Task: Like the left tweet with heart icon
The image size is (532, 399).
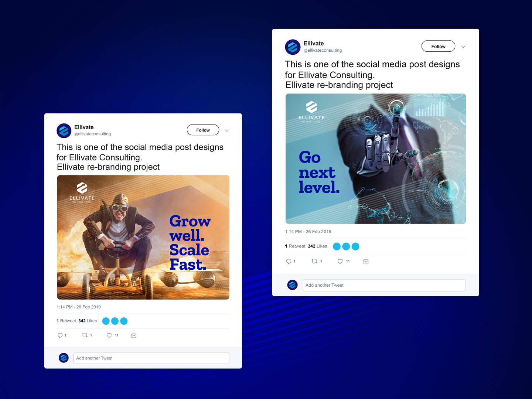Action: (109, 335)
